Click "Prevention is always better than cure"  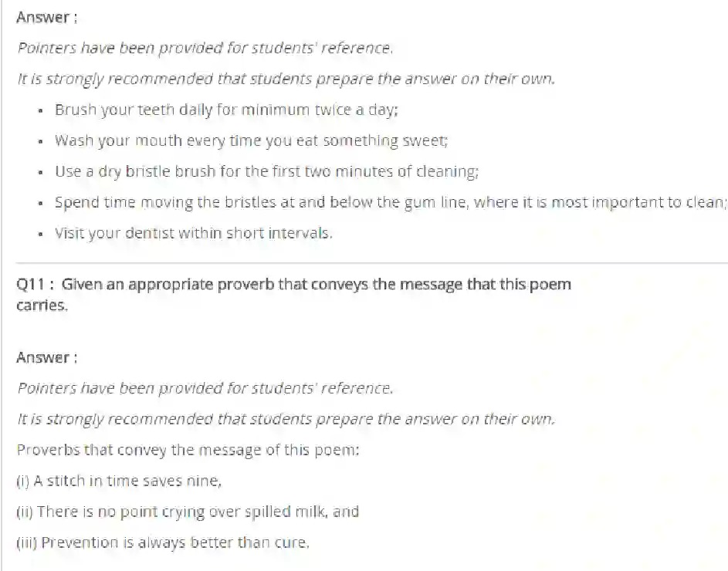(x=163, y=542)
